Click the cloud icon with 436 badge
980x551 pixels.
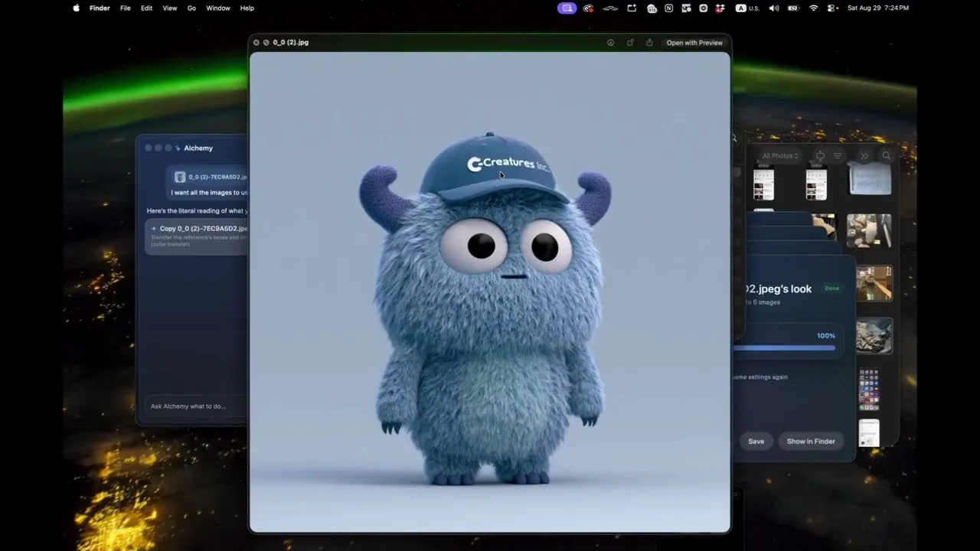652,8
